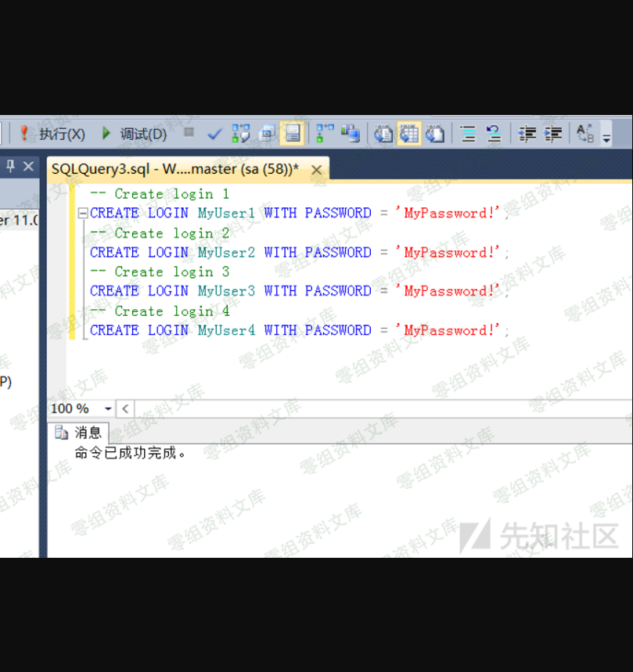Screen dimensions: 633x672
Task: Select the SQLQuery3.sql document tab
Action: tap(175, 169)
